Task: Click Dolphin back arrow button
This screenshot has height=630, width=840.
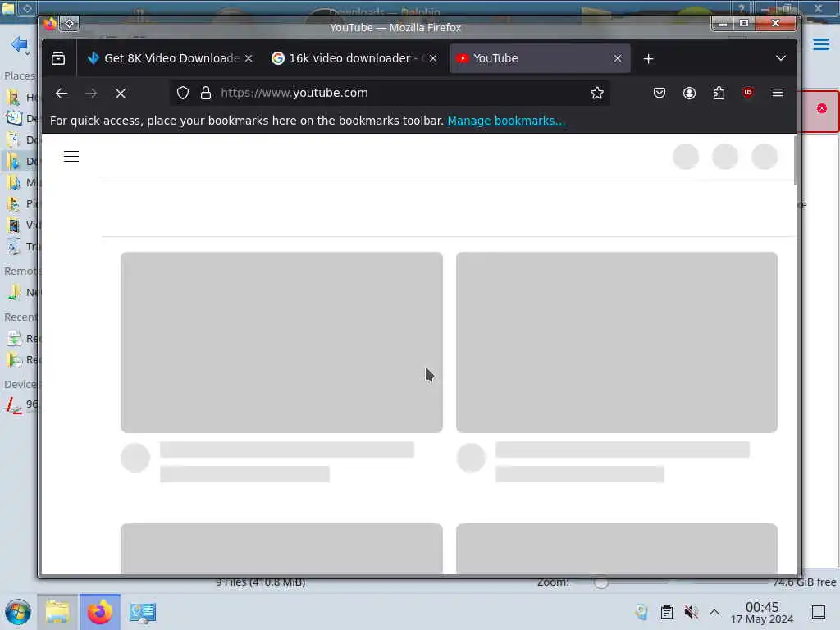Action: (x=19, y=44)
